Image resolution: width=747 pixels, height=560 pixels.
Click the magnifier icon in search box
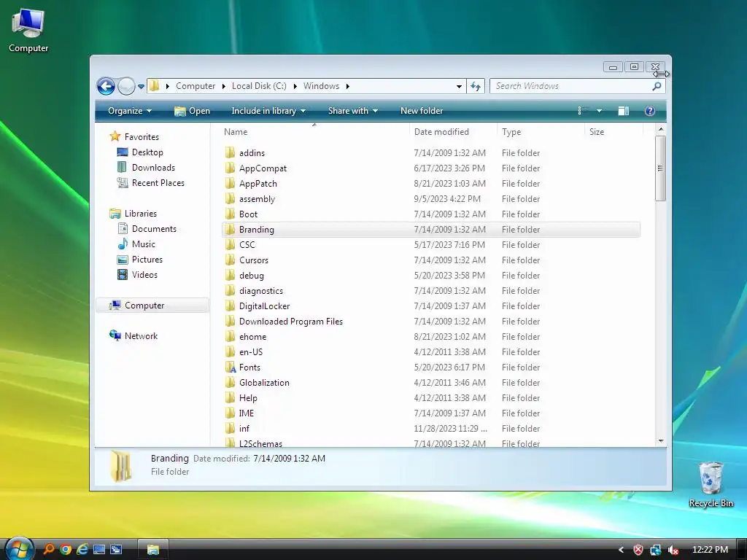point(657,86)
